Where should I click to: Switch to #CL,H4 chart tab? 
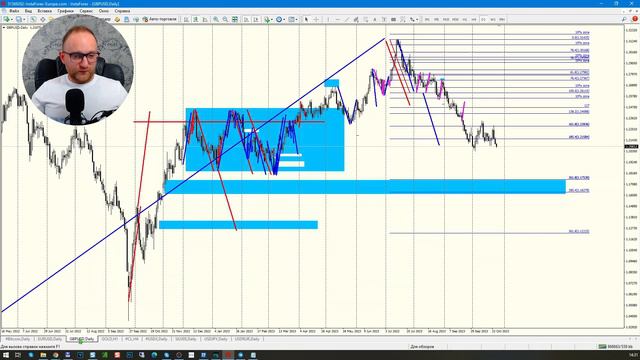[132, 339]
